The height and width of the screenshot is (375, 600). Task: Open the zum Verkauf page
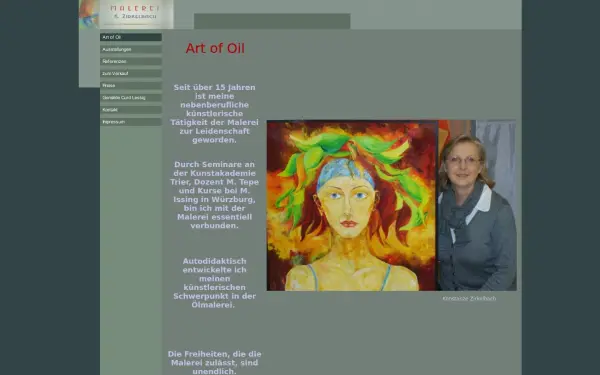pyautogui.click(x=131, y=73)
